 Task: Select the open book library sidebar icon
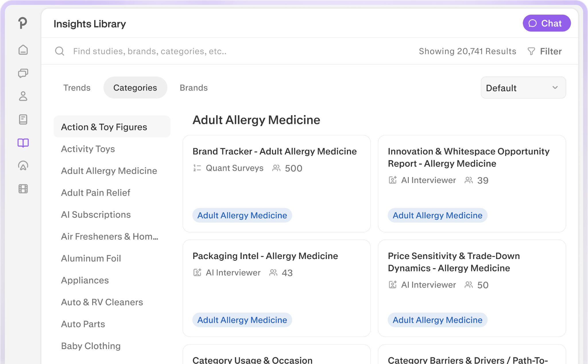[23, 143]
